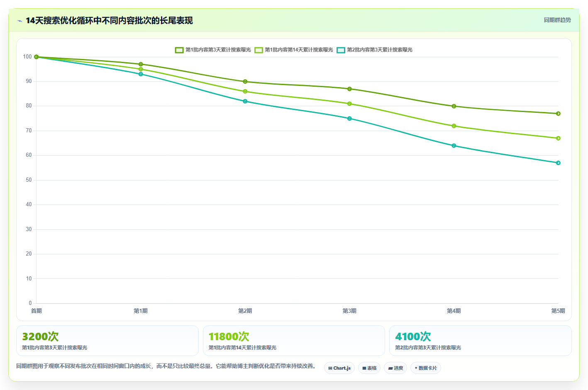Image resolution: width=588 pixels, height=390 pixels.
Task: Click the y-axis label 90
Action: coord(29,81)
